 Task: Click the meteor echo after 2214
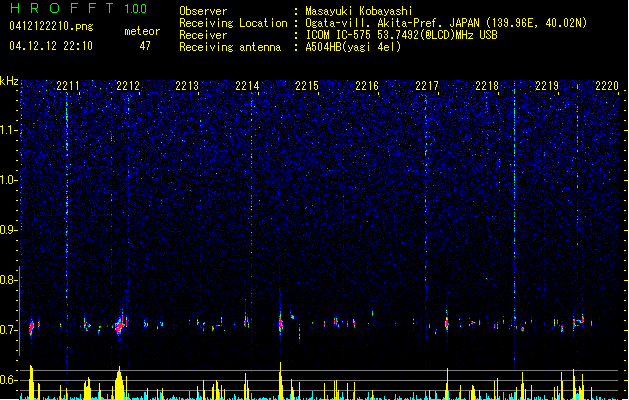pos(281,322)
